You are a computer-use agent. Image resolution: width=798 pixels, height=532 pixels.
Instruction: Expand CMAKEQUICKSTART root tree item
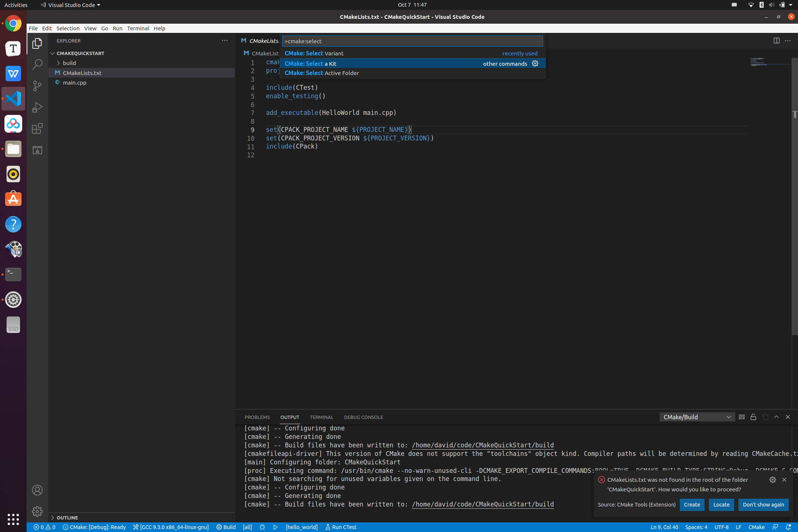[53, 53]
